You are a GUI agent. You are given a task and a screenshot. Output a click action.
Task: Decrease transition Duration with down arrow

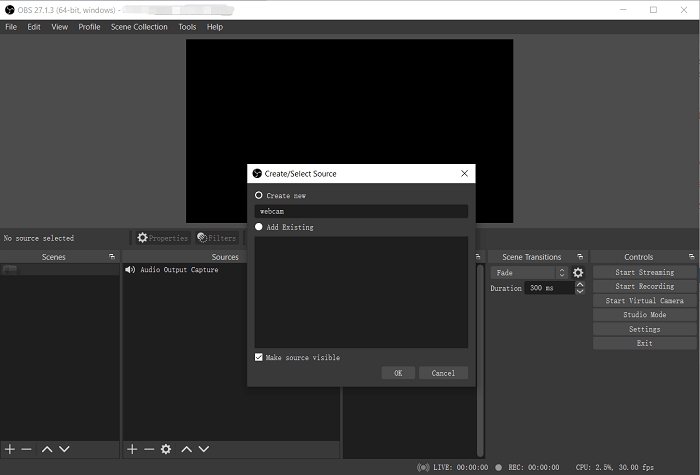click(x=580, y=291)
